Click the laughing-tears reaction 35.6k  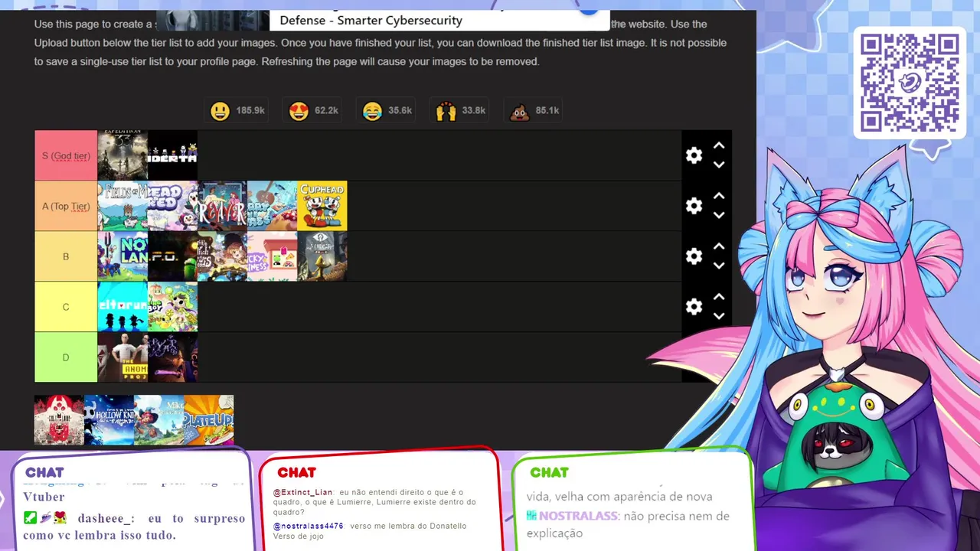(387, 111)
